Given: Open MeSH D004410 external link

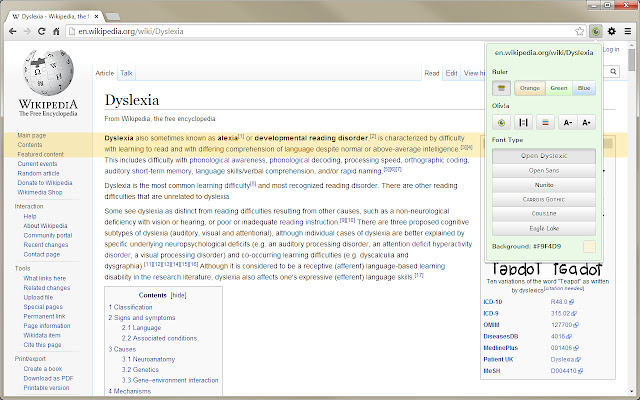Looking at the screenshot, I should [567, 371].
